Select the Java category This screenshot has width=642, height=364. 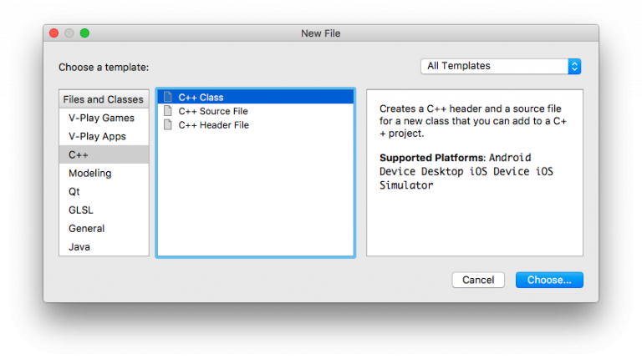104,246
